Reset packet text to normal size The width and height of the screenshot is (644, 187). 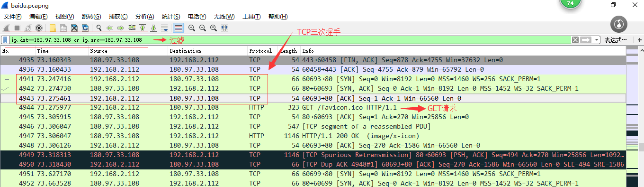point(214,28)
